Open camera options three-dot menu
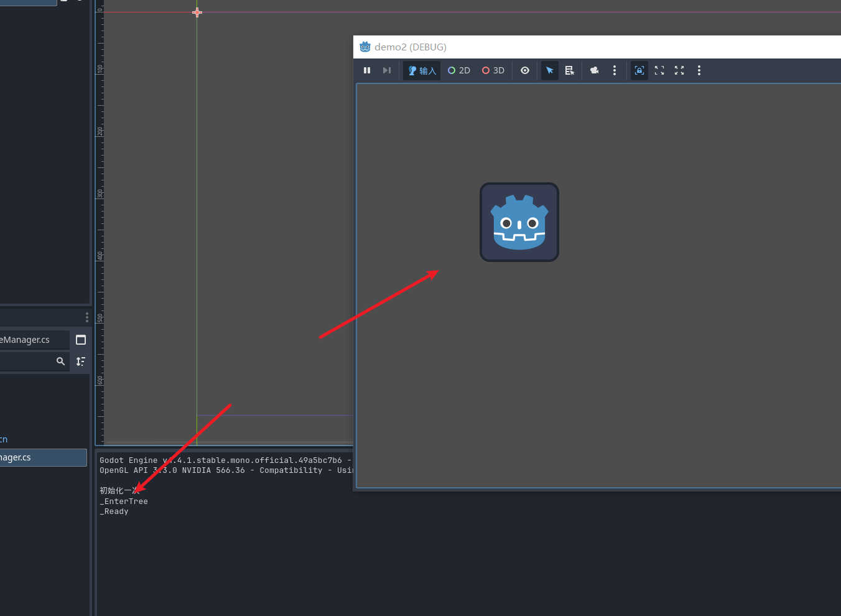Image resolution: width=841 pixels, height=616 pixels. pos(615,70)
